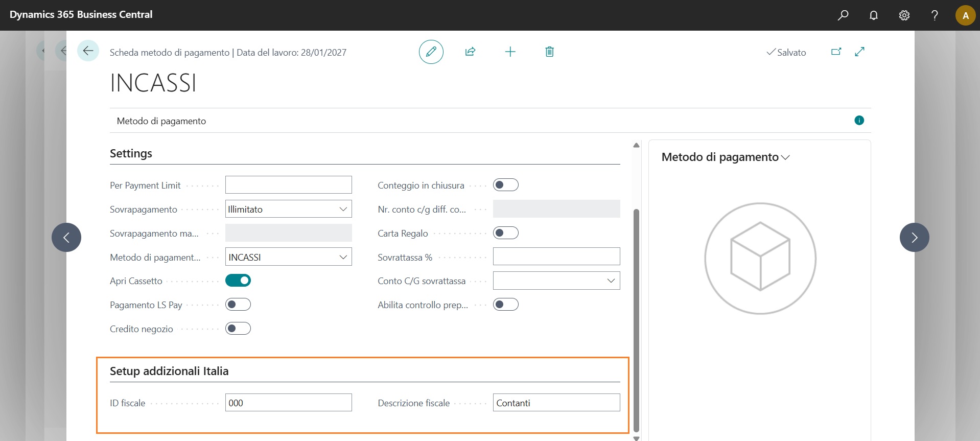Go to previous record with left arrow
Screen dimensions: 980x441
click(x=66, y=237)
